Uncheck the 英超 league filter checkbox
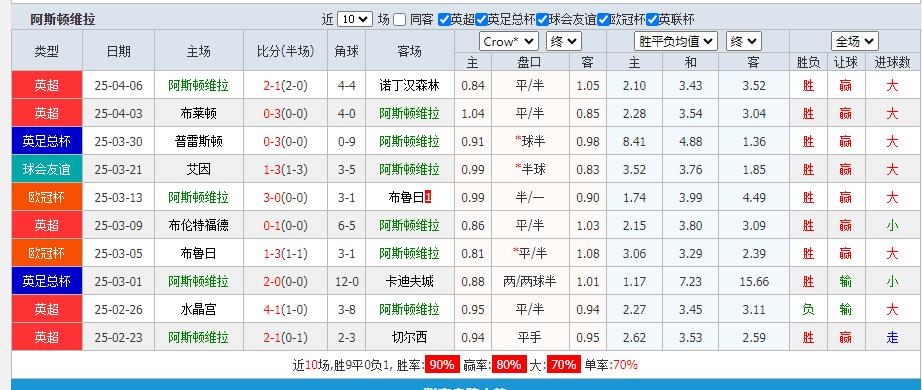The image size is (922, 390). [x=444, y=19]
